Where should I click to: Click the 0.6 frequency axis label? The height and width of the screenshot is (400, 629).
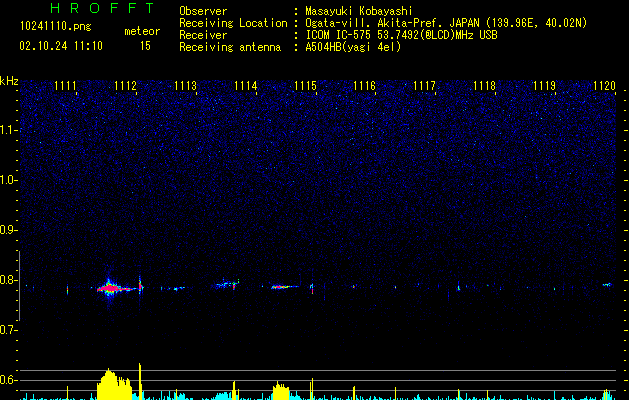8,380
